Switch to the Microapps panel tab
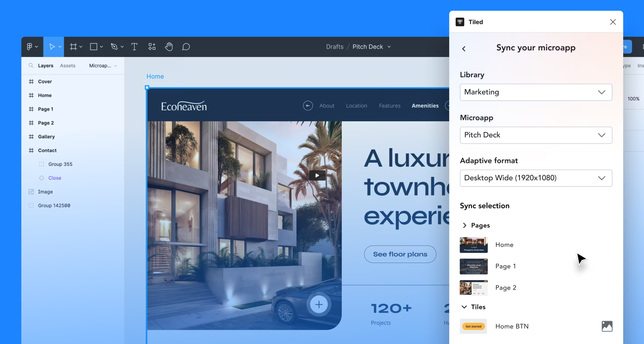644x344 pixels. 100,65
